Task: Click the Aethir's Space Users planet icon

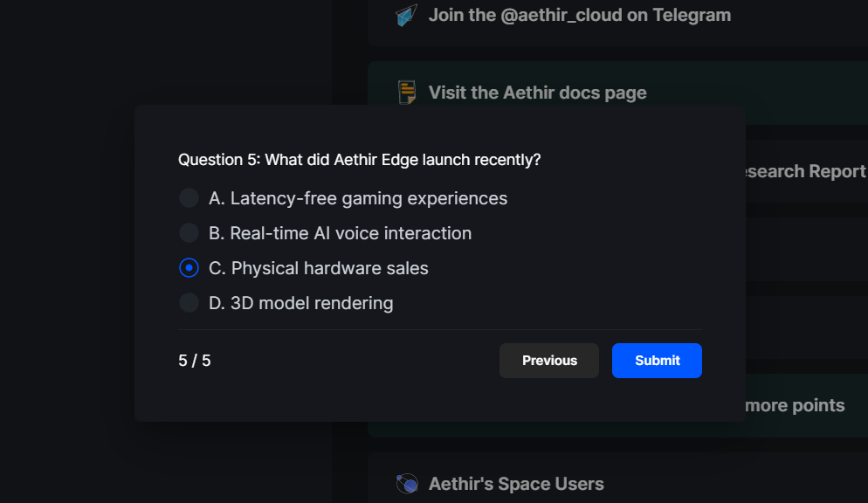Action: click(407, 484)
